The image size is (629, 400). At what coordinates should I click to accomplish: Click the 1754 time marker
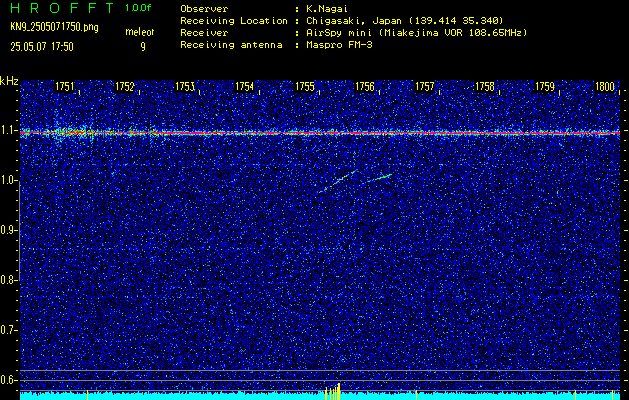(x=245, y=86)
